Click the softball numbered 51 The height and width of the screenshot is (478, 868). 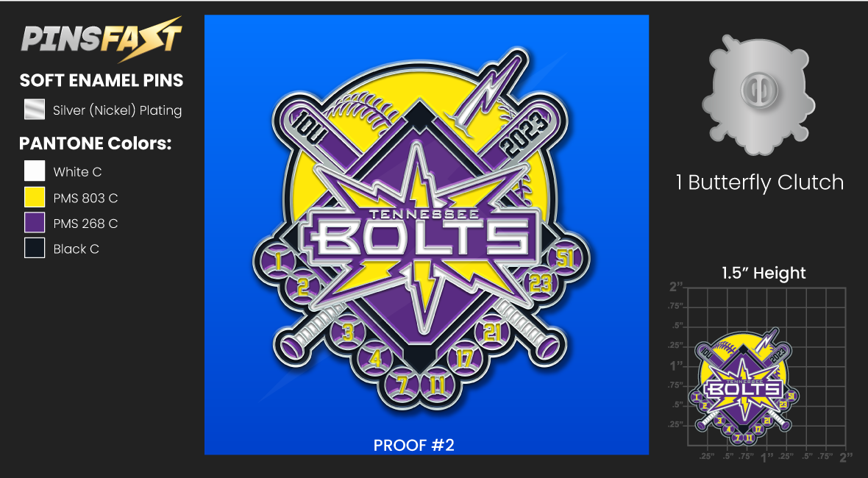pos(563,258)
